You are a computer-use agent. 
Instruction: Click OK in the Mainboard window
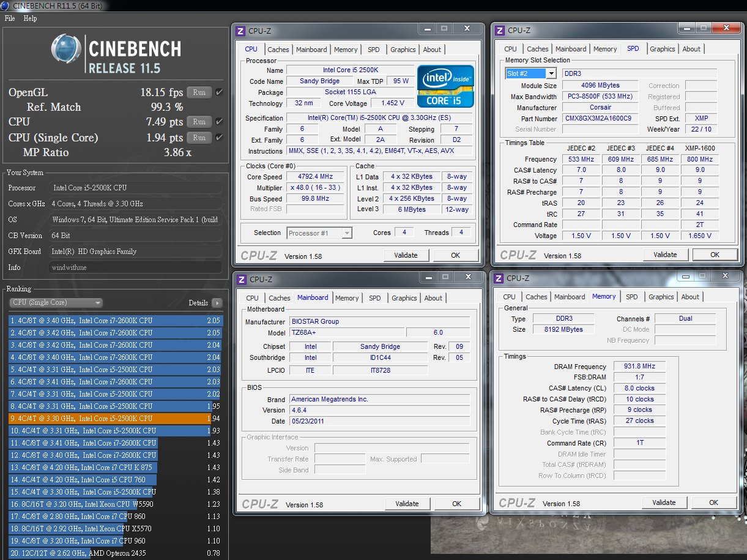pos(456,504)
